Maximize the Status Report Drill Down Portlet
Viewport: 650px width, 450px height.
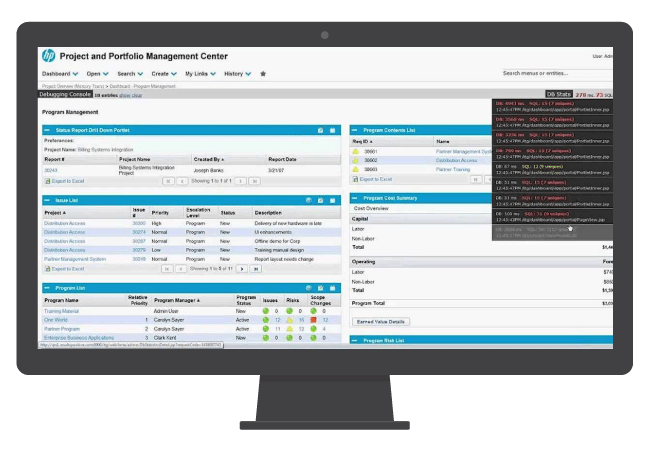pos(332,130)
